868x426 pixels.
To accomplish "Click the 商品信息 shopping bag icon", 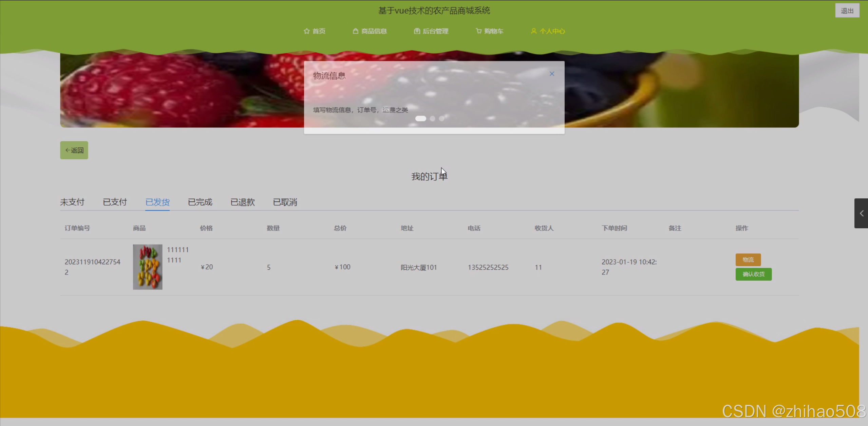I will click(355, 31).
